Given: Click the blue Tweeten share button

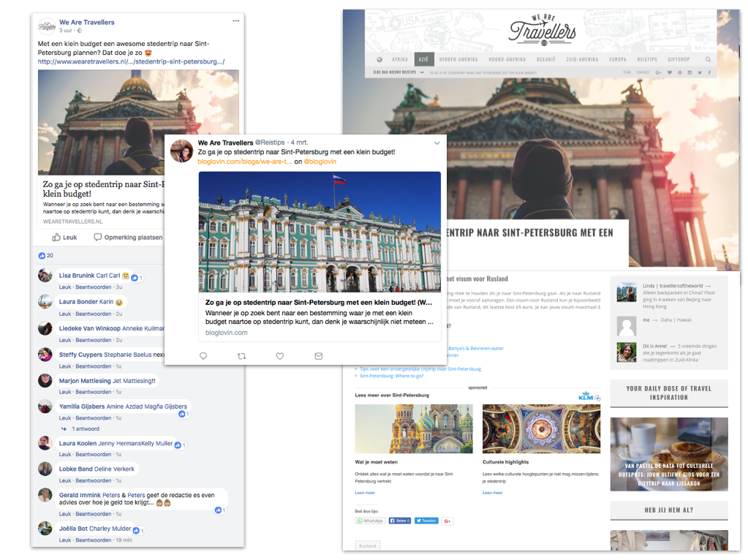Looking at the screenshot, I should [x=426, y=521].
